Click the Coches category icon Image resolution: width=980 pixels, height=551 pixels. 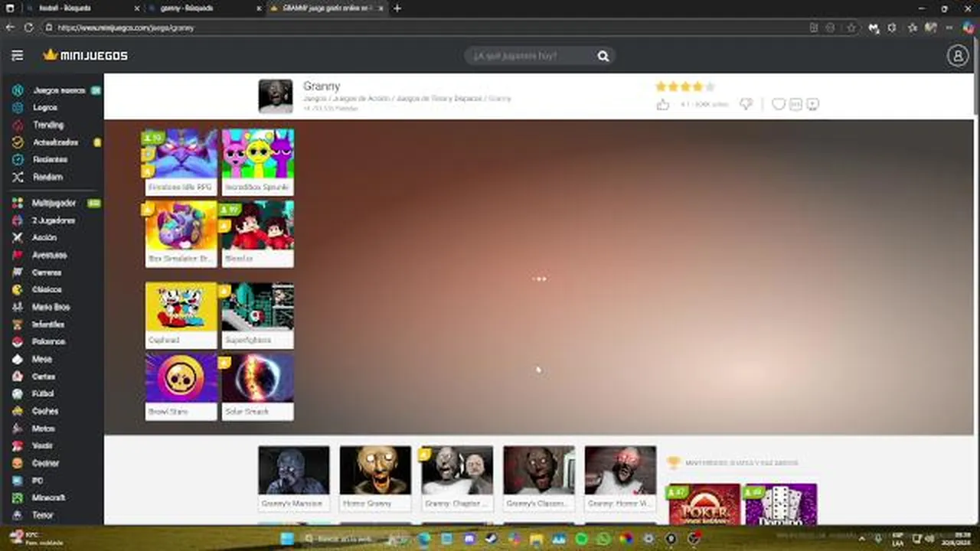(x=17, y=411)
